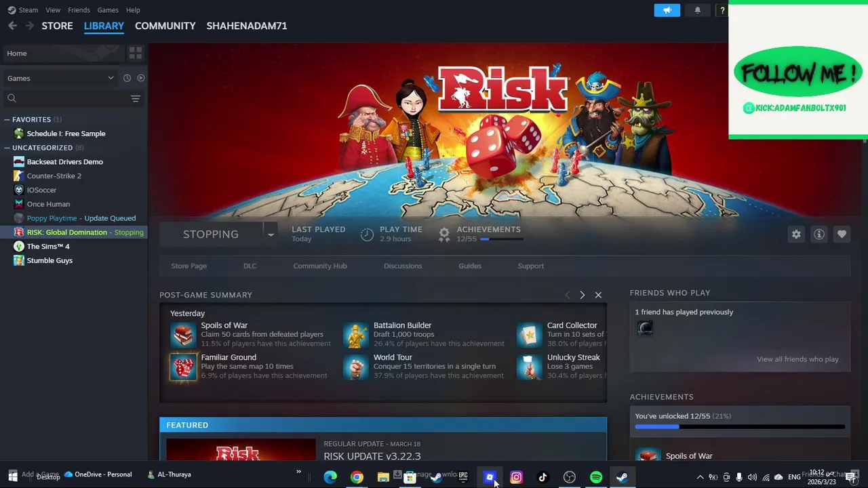Open the notifications bell
Image resolution: width=868 pixels, height=488 pixels.
click(697, 10)
